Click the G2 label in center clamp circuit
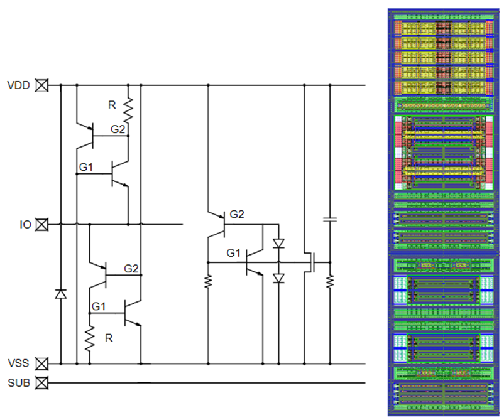This screenshot has height=420, width=504. click(x=237, y=215)
